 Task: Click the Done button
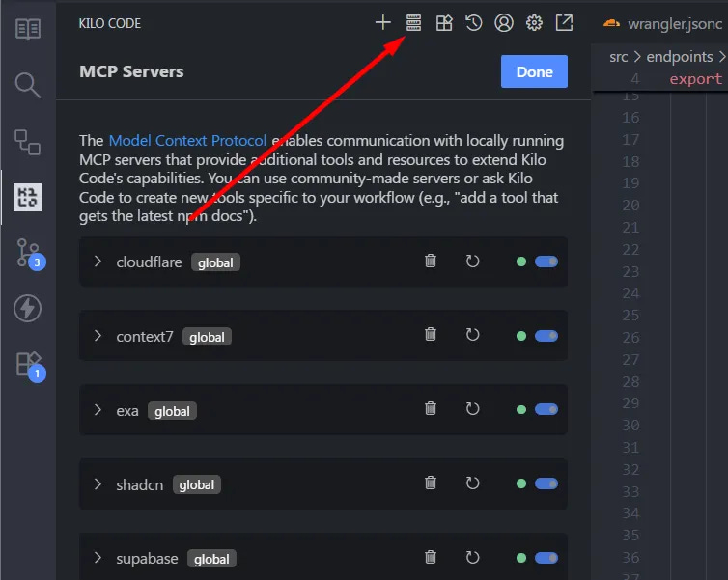534,71
